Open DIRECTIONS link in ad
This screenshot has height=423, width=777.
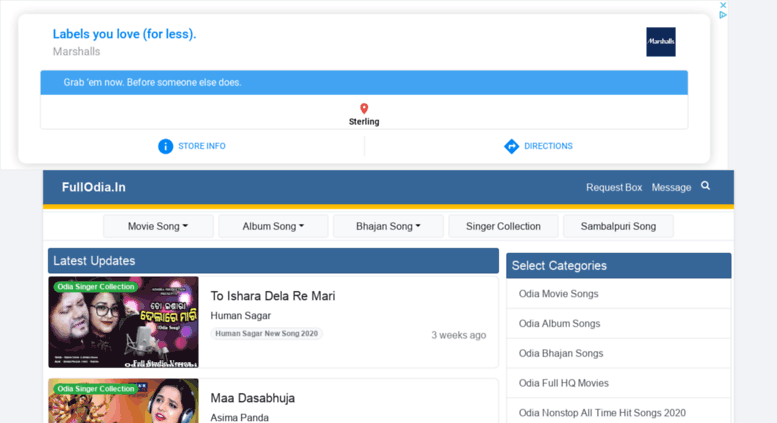pos(548,146)
